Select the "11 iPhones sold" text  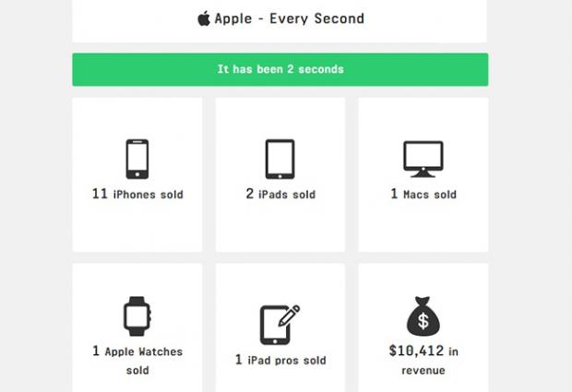point(137,195)
